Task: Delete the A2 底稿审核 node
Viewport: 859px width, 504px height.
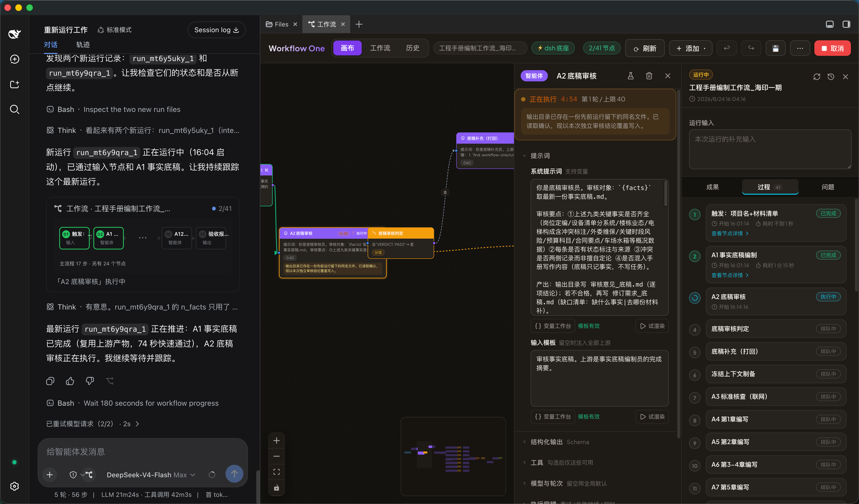Action: (x=649, y=76)
